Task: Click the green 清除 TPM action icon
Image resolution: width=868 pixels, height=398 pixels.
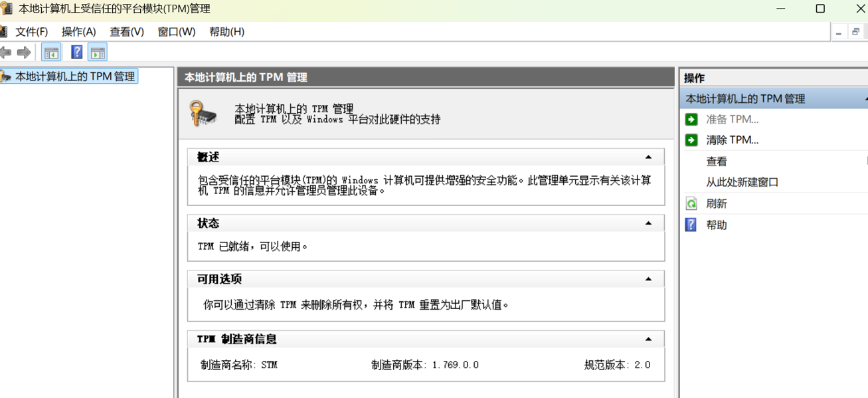Action: click(x=691, y=139)
